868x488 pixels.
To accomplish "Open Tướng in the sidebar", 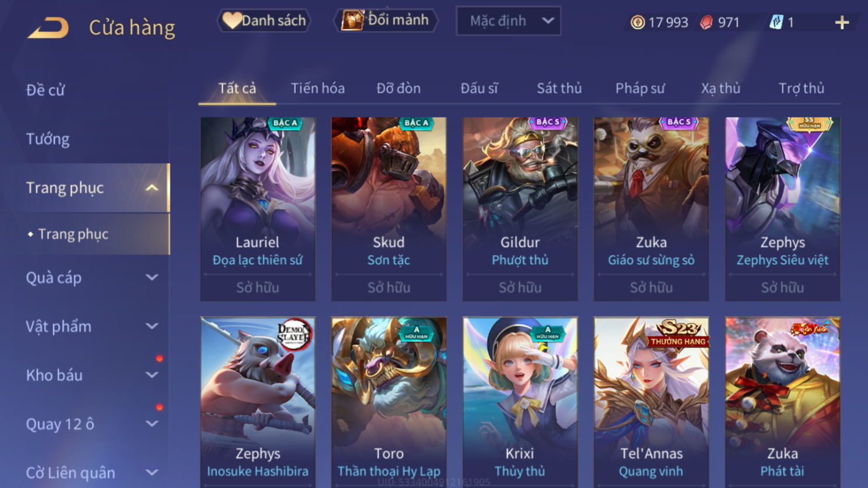I will (x=48, y=139).
